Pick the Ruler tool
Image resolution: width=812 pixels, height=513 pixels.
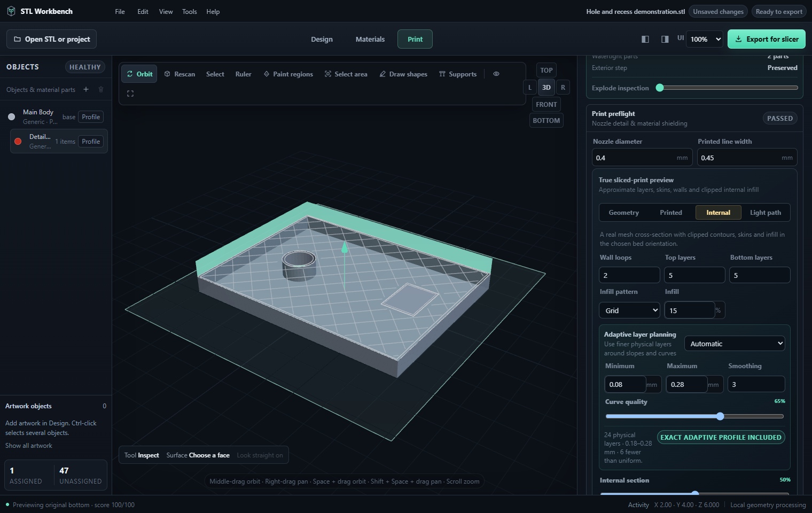244,74
